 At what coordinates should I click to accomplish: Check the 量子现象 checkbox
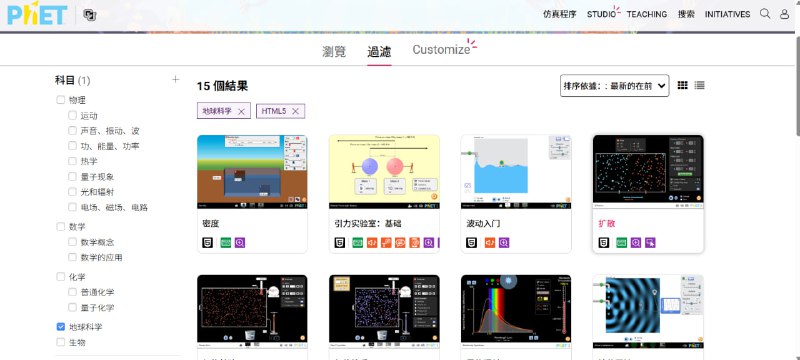pyautogui.click(x=72, y=176)
